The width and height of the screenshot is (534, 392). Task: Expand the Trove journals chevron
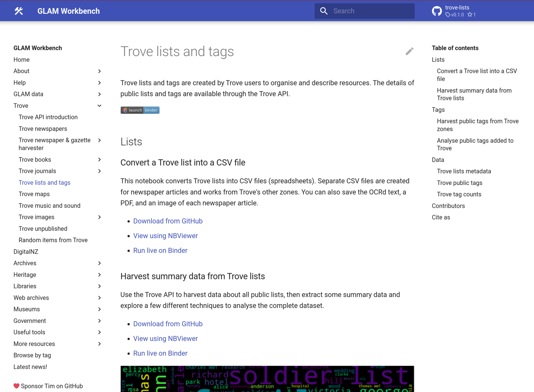coord(99,171)
